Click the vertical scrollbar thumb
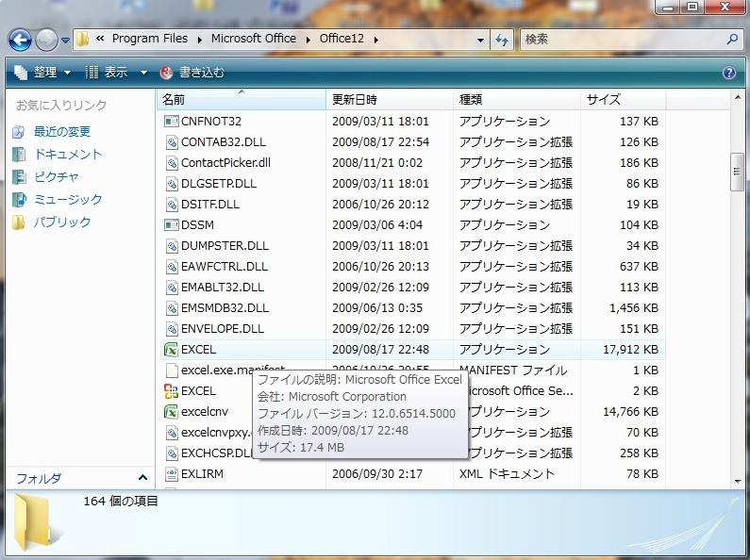The image size is (750, 560). [x=737, y=172]
